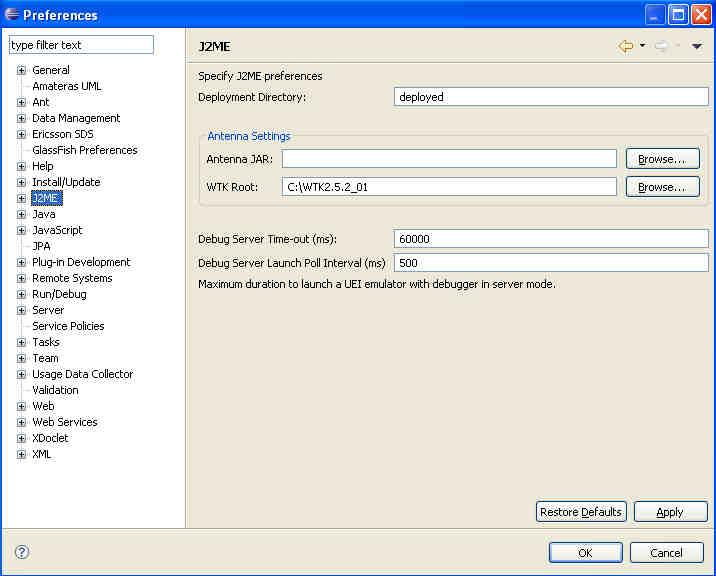Click the WTK Root text field
This screenshot has width=716, height=576.
[x=449, y=187]
